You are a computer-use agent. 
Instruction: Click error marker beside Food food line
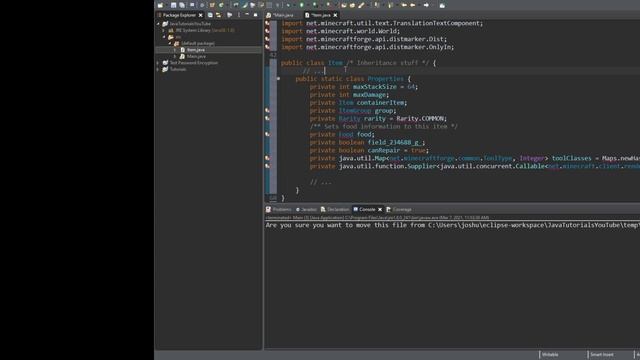pyautogui.click(x=267, y=134)
